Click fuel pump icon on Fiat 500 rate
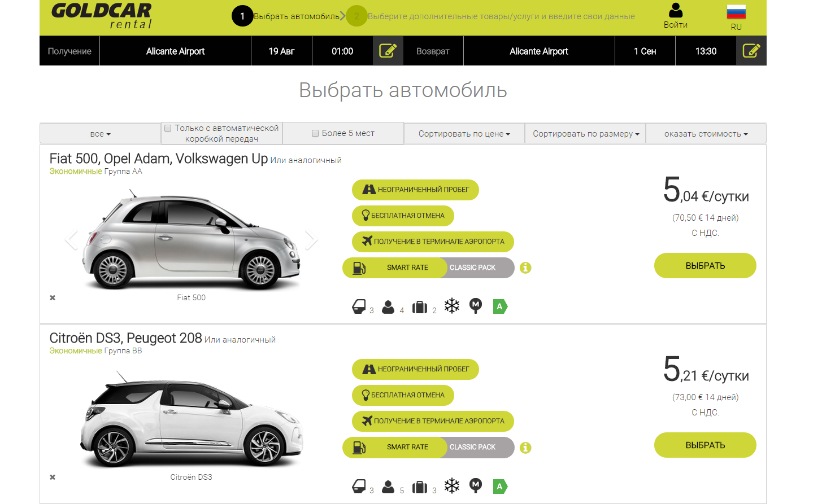The image size is (822, 504). pyautogui.click(x=359, y=268)
